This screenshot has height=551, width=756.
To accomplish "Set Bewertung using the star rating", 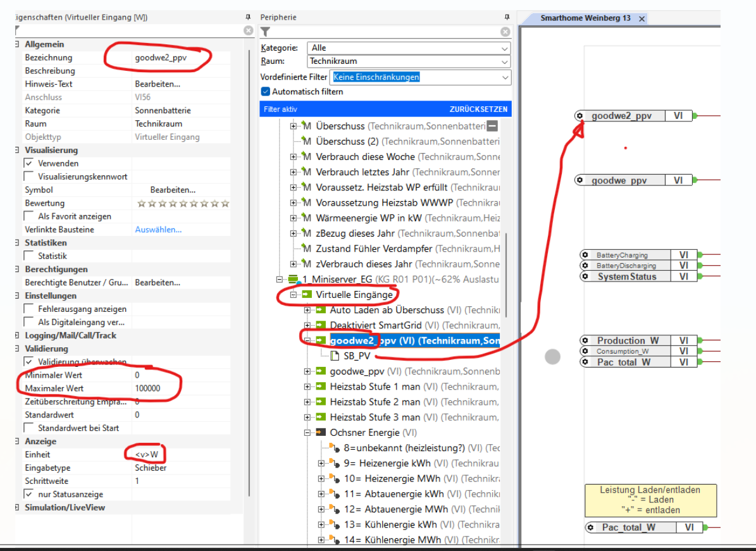I will 183,204.
